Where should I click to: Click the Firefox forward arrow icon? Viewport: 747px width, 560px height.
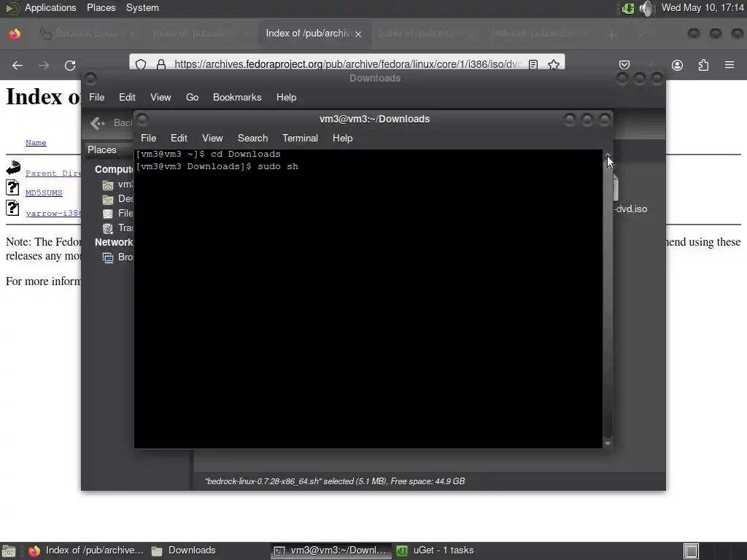(x=44, y=65)
